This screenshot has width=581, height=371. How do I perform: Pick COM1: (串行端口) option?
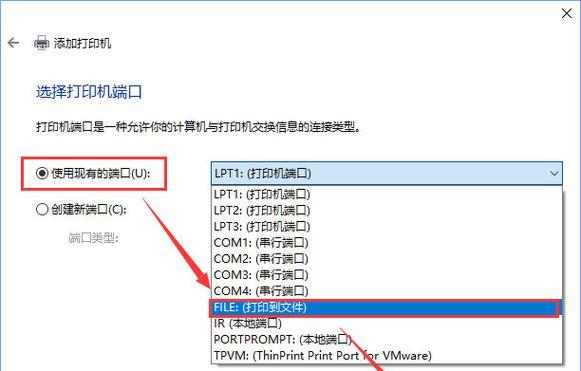click(x=387, y=243)
